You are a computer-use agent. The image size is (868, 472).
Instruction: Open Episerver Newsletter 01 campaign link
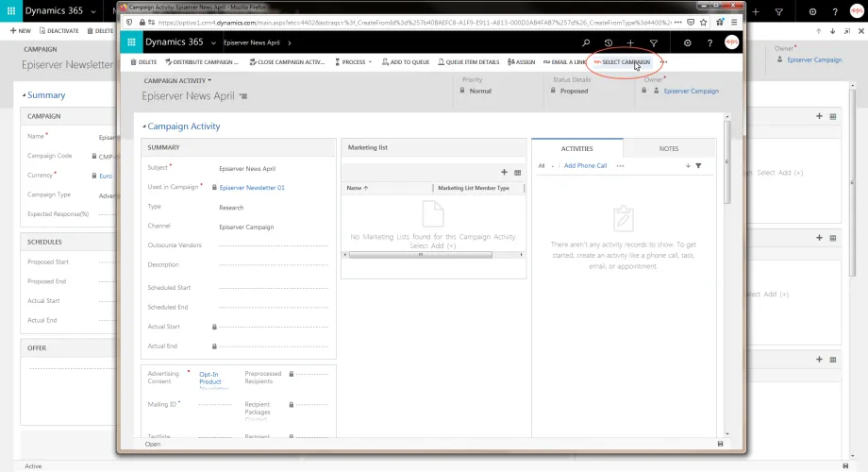tap(252, 188)
